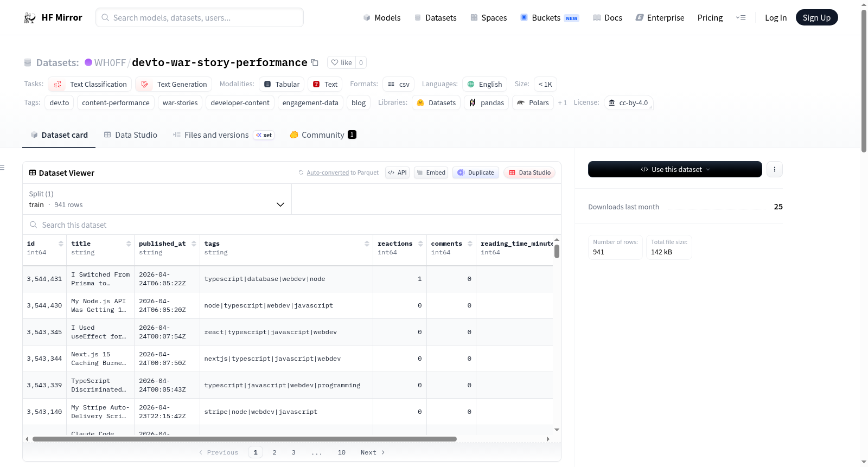This screenshot has height=467, width=868.
Task: Click the Sign Up button
Action: coord(817,17)
